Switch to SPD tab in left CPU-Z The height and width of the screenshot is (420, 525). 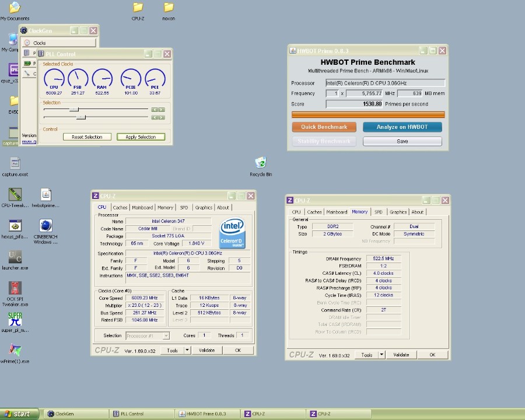coord(184,208)
